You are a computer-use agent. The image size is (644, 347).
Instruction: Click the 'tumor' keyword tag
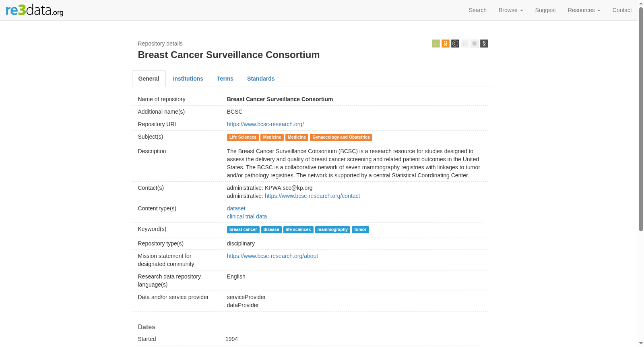pos(360,230)
